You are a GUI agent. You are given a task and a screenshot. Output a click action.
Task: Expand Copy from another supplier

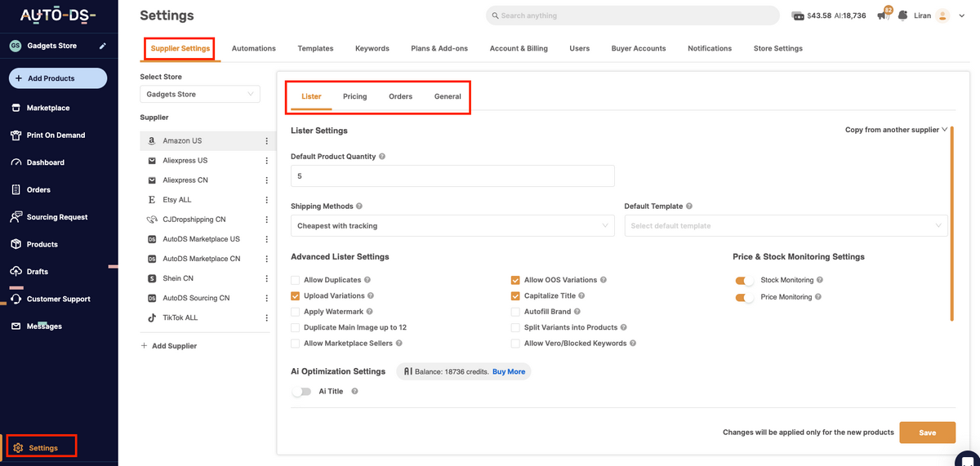tap(896, 130)
